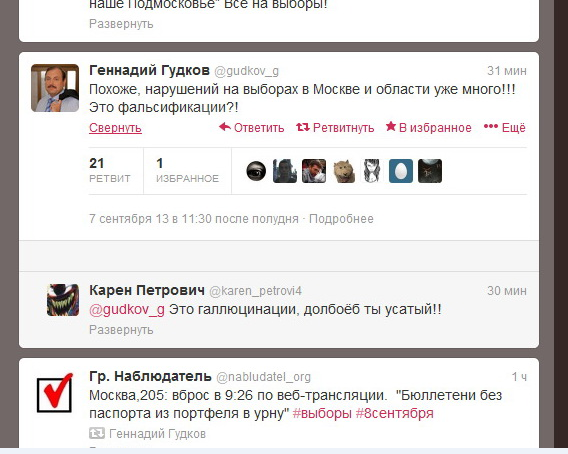568x454 pixels.
Task: Expand the top tweet with Развернуть
Action: click(121, 24)
